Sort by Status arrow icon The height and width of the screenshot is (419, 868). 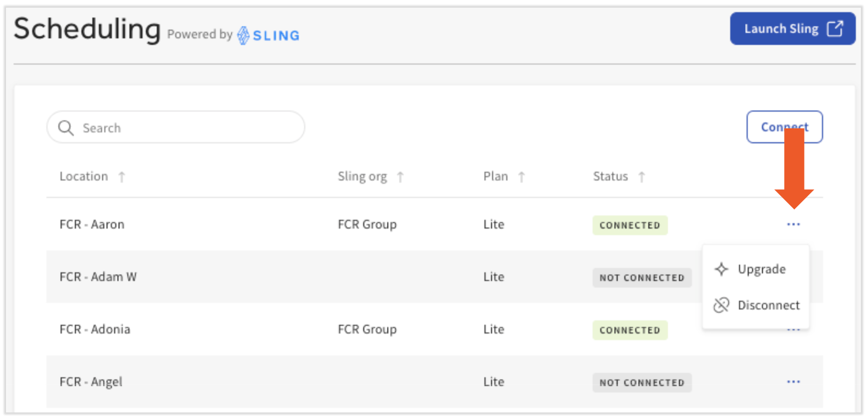pyautogui.click(x=642, y=177)
